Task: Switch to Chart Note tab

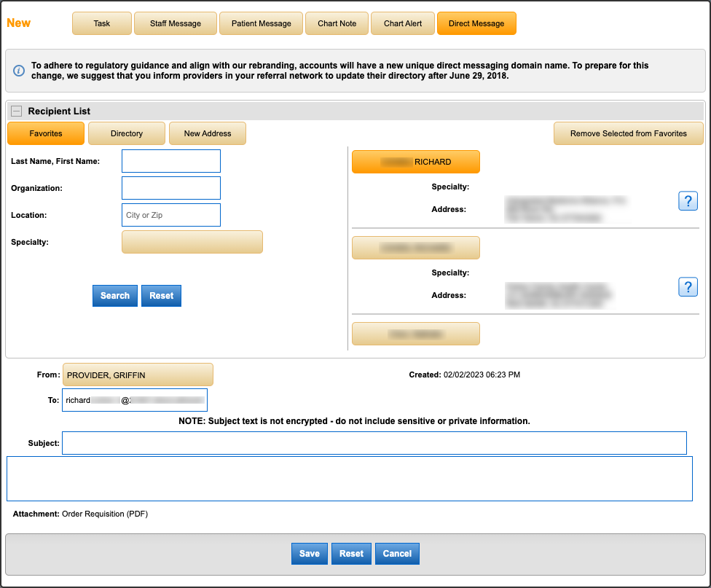Action: click(x=337, y=23)
